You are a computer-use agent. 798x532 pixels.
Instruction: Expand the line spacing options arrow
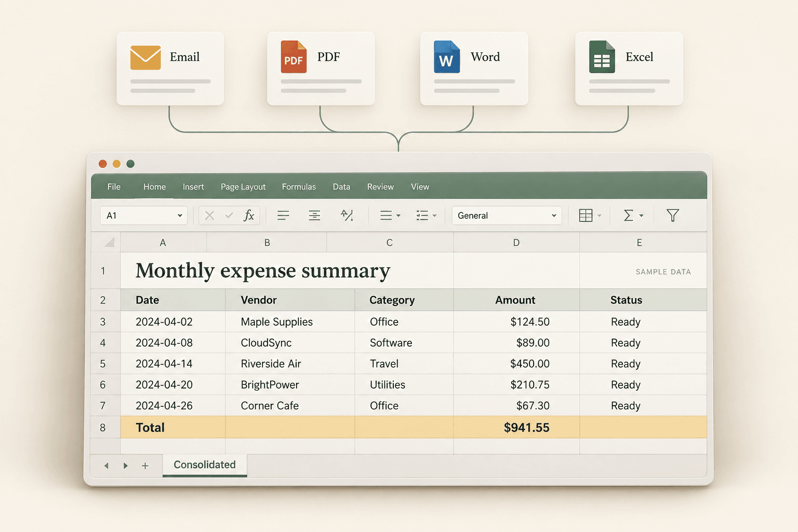point(398,216)
